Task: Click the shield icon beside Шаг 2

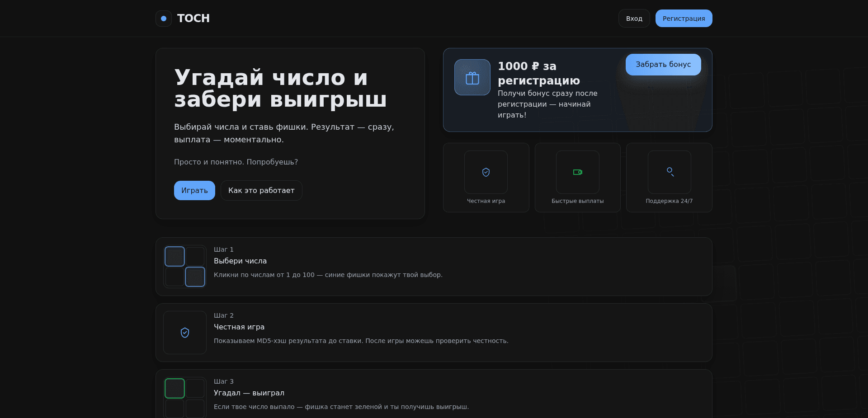Action: click(184, 333)
